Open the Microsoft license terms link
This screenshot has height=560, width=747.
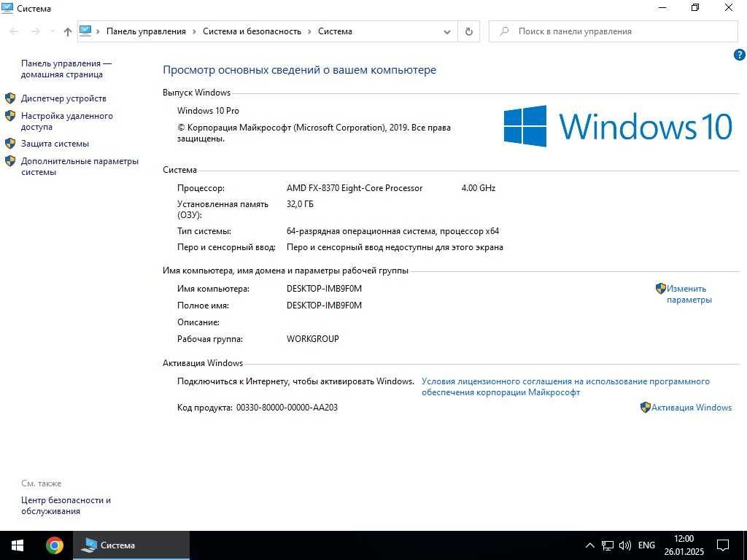tap(565, 387)
